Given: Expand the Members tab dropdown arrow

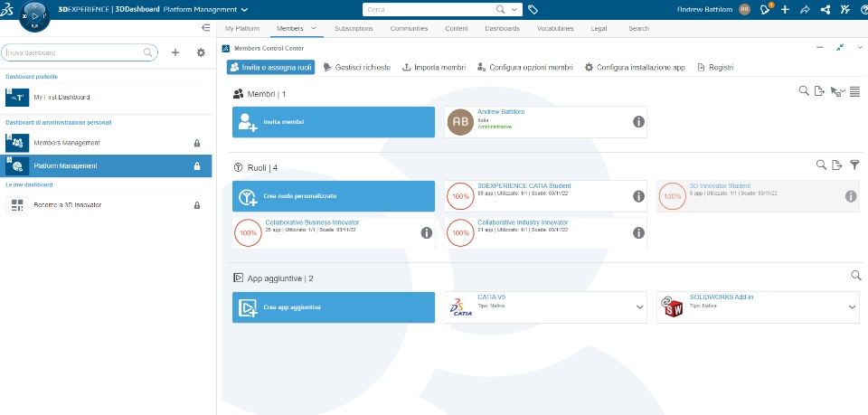Looking at the screenshot, I should coord(314,28).
